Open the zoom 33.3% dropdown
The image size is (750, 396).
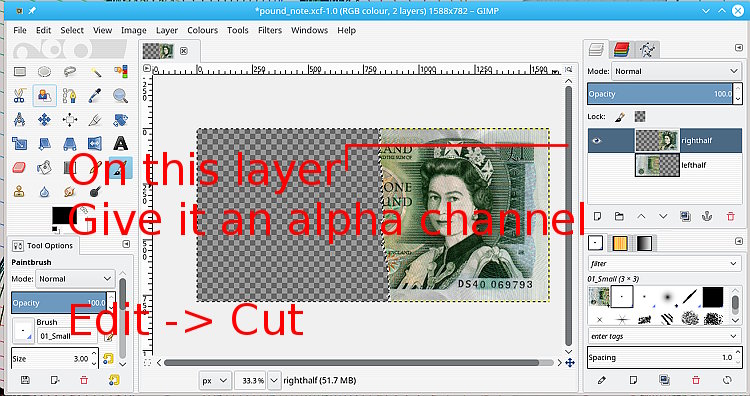[x=274, y=381]
